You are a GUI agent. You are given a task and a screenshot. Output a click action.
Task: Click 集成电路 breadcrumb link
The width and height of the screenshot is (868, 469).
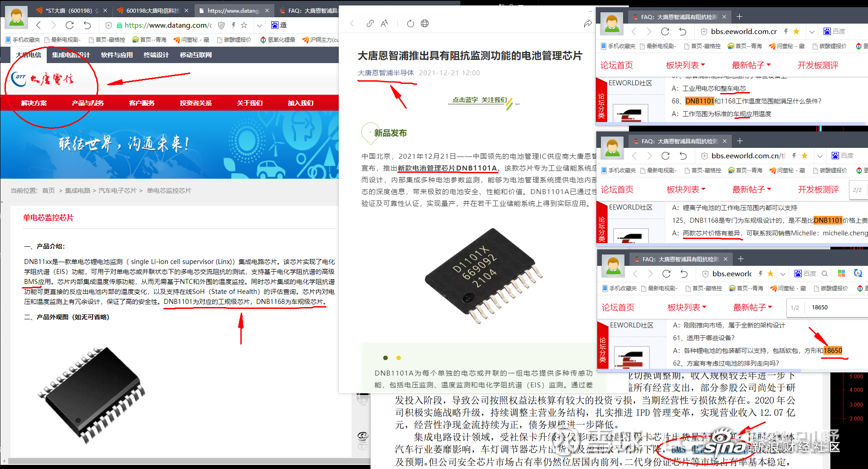coord(78,191)
